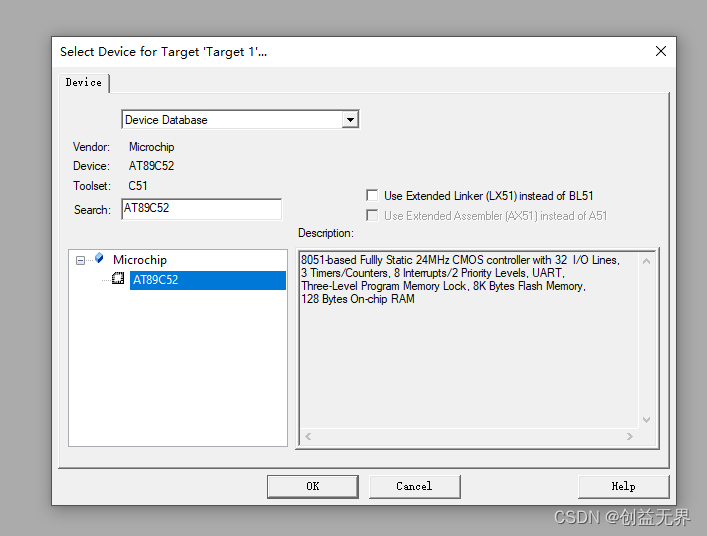This screenshot has width=707, height=536.
Task: Click the Microchip vendor diamond icon
Action: pos(99,258)
